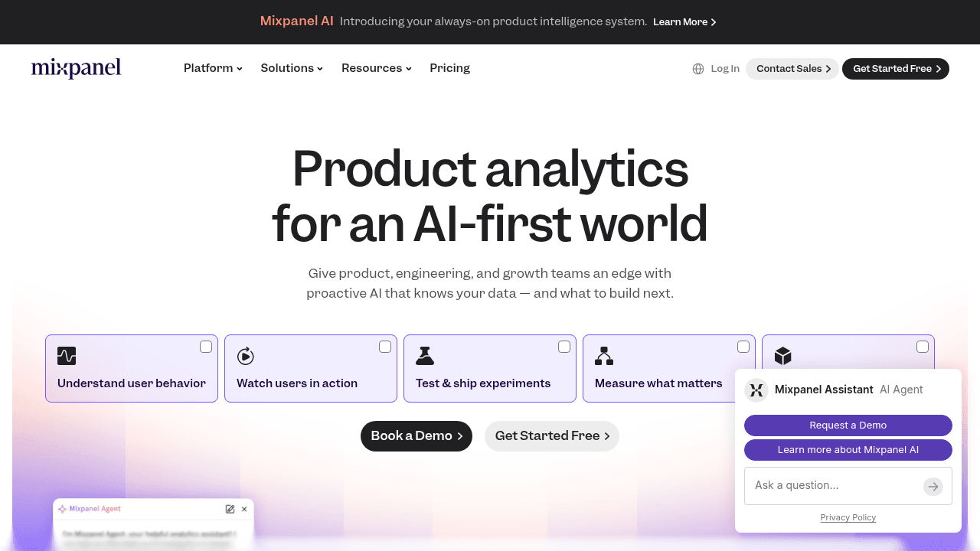Click Request a Demo in the assistant
980x551 pixels.
(x=848, y=425)
